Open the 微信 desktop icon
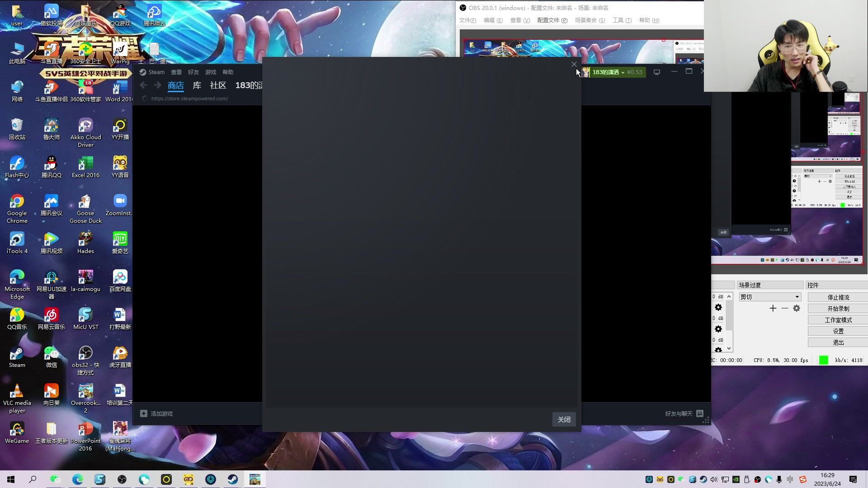 (52, 357)
